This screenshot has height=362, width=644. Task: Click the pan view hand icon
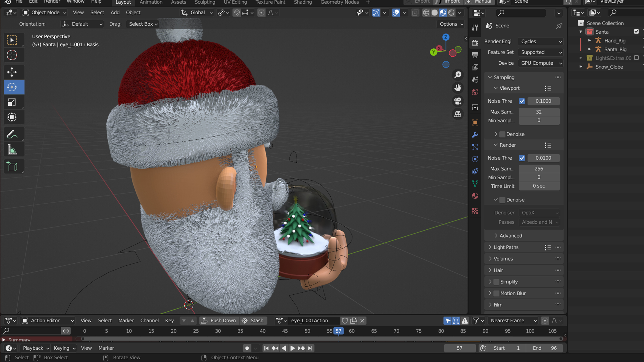click(458, 88)
